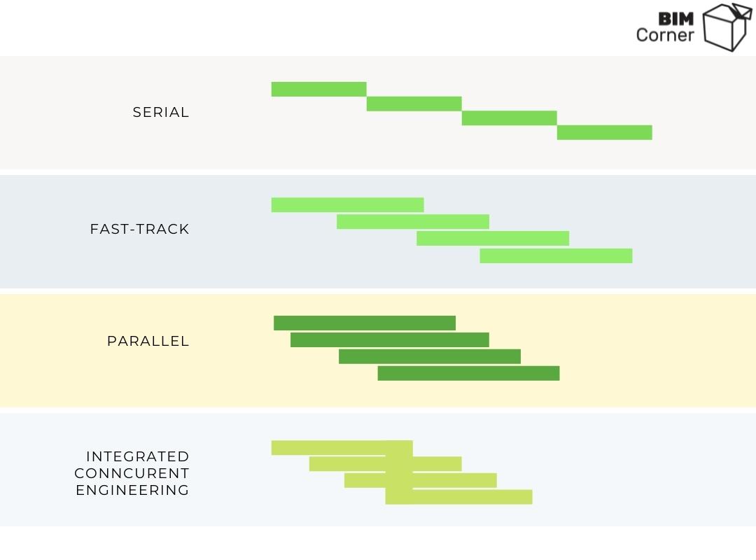Viewport: 756px width, 560px height.
Task: Click the bottom Parallel bar
Action: (468, 373)
